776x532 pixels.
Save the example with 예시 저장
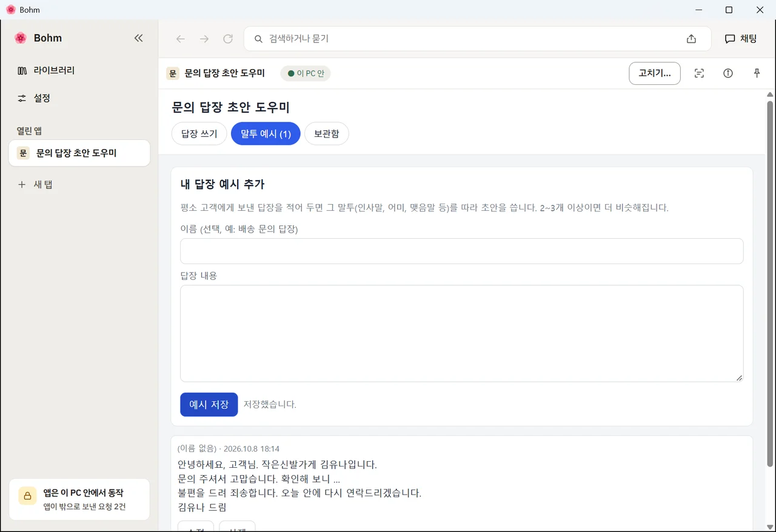[209, 405]
